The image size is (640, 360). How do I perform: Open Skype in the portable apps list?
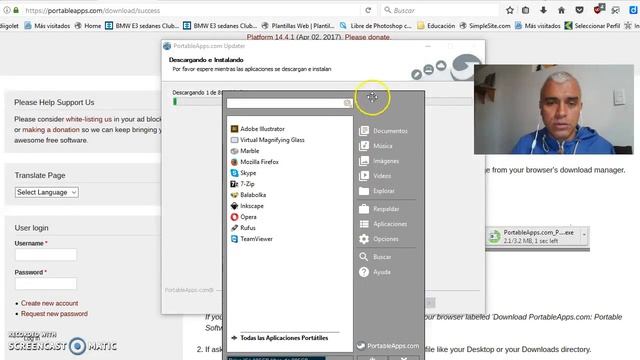[x=244, y=173]
